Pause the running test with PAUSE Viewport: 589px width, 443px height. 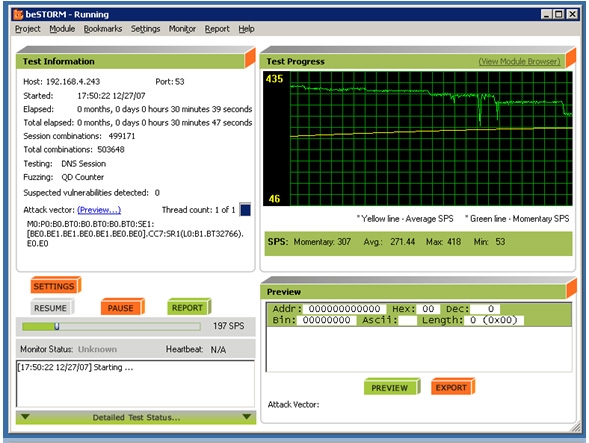(x=122, y=308)
